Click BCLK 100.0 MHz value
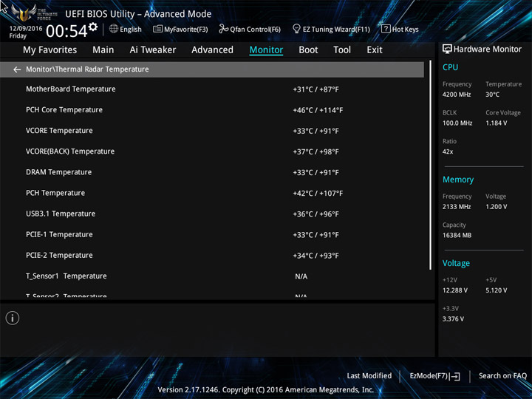Screen dimensions: 532x399 457,123
